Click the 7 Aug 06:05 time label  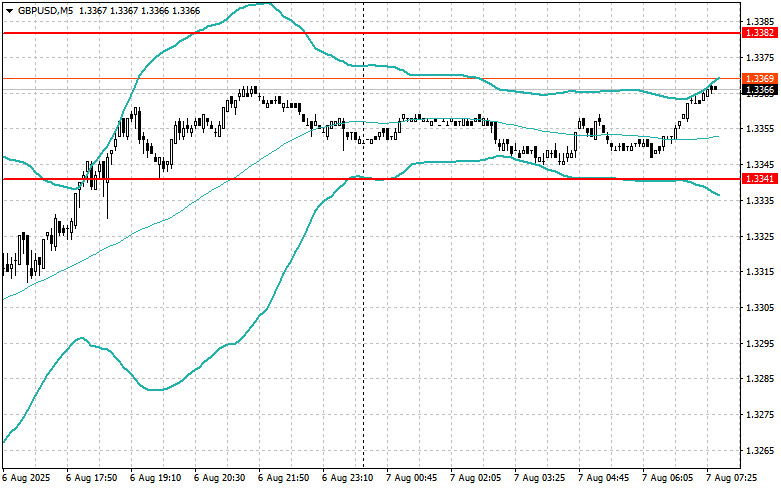[667, 478]
